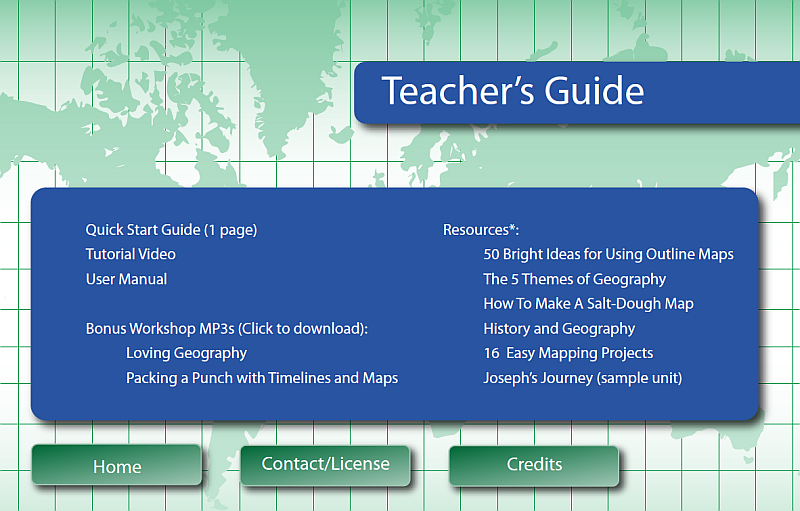Download the Loving Geography MP3

click(186, 353)
